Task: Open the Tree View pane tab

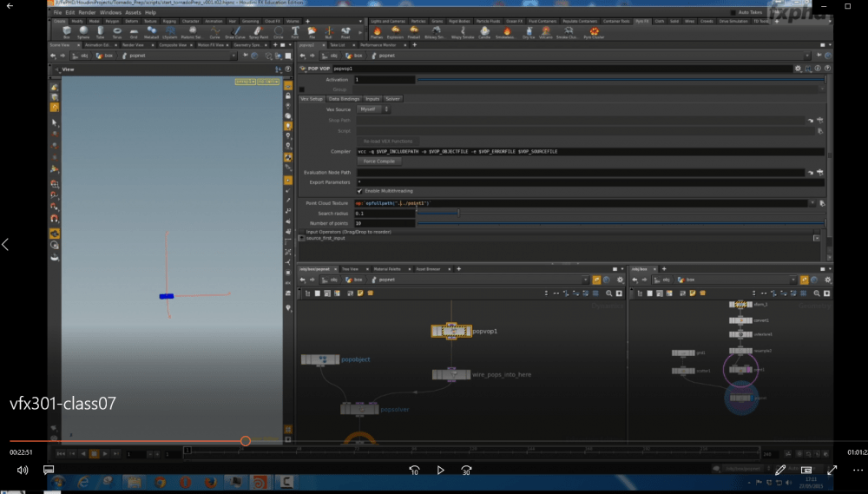Action: click(350, 269)
